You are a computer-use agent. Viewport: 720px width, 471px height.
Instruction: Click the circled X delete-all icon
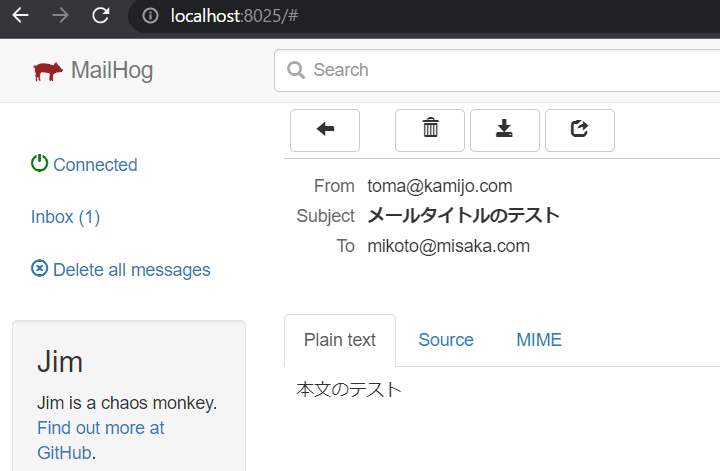click(x=39, y=269)
